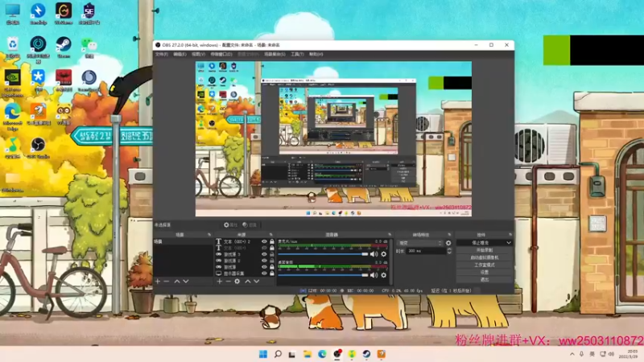This screenshot has height=362, width=644.
Task: Open the 工具(T) menu
Action: click(x=297, y=54)
